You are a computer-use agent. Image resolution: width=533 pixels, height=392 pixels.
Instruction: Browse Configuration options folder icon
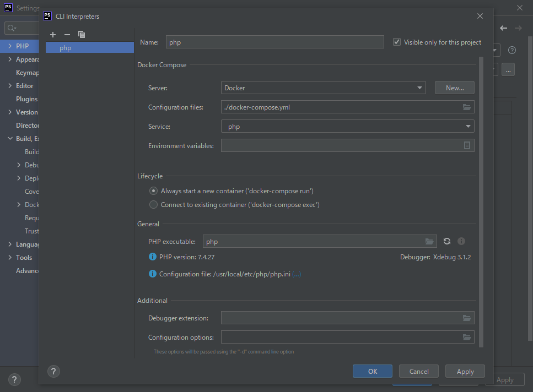(x=467, y=337)
